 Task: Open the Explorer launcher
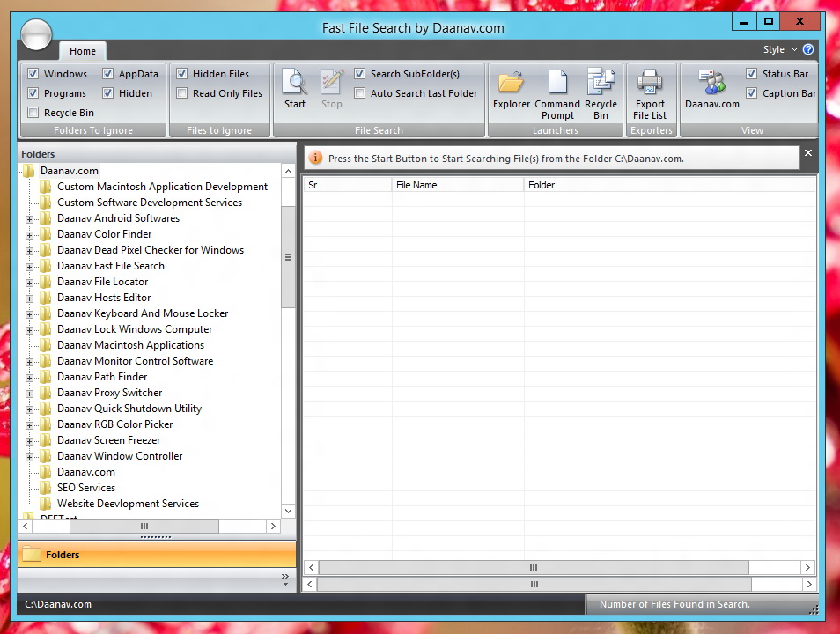tap(511, 89)
